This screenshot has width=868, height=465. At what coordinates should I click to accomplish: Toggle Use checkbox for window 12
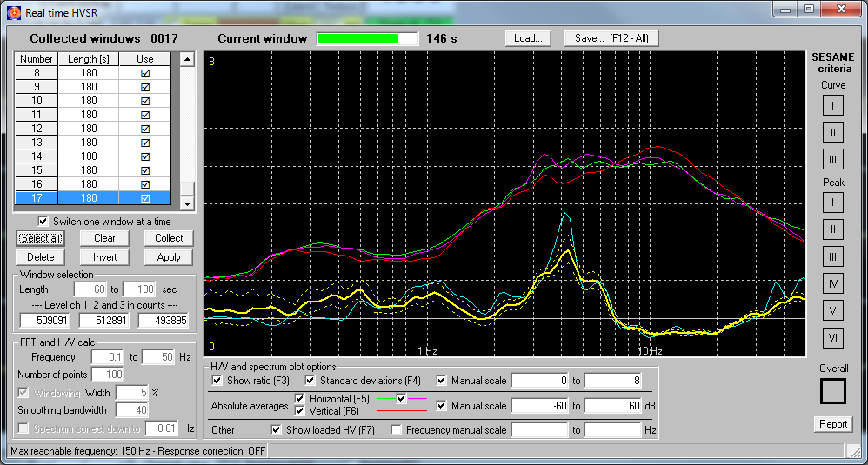pos(145,129)
